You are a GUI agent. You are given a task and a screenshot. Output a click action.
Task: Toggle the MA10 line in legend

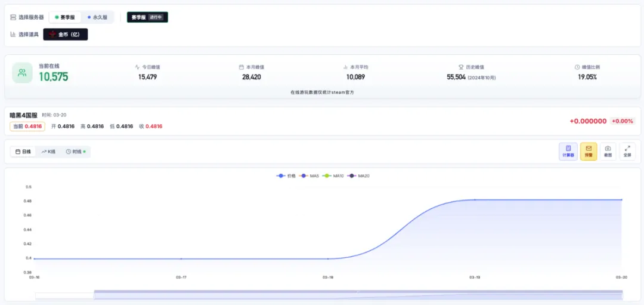333,176
